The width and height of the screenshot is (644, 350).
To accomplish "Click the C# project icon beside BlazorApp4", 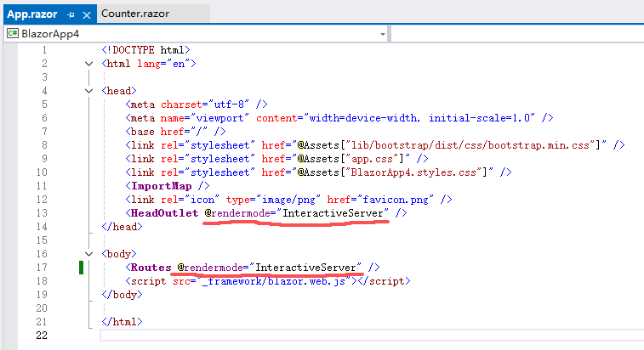I will coord(13,33).
